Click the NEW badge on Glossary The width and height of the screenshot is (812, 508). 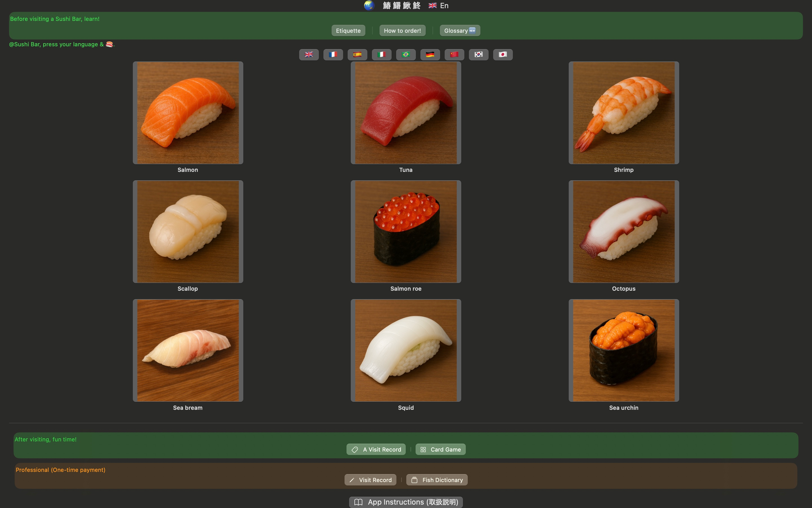(472, 30)
